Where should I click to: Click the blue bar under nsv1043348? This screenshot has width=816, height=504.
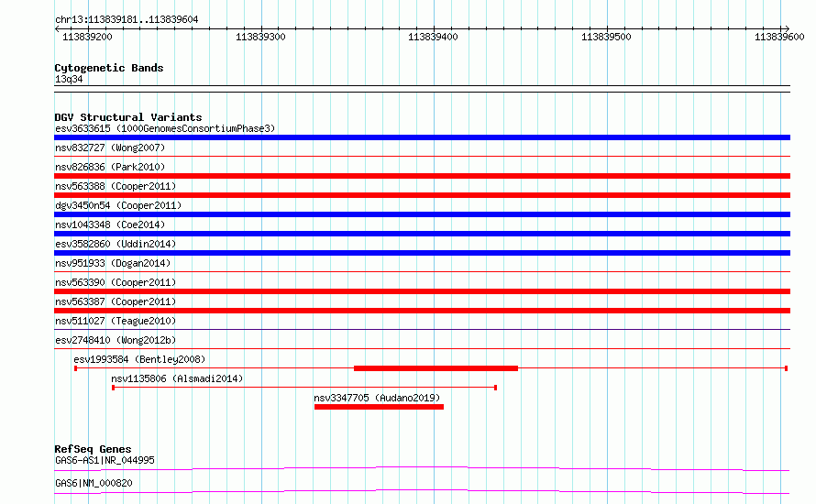(422, 234)
